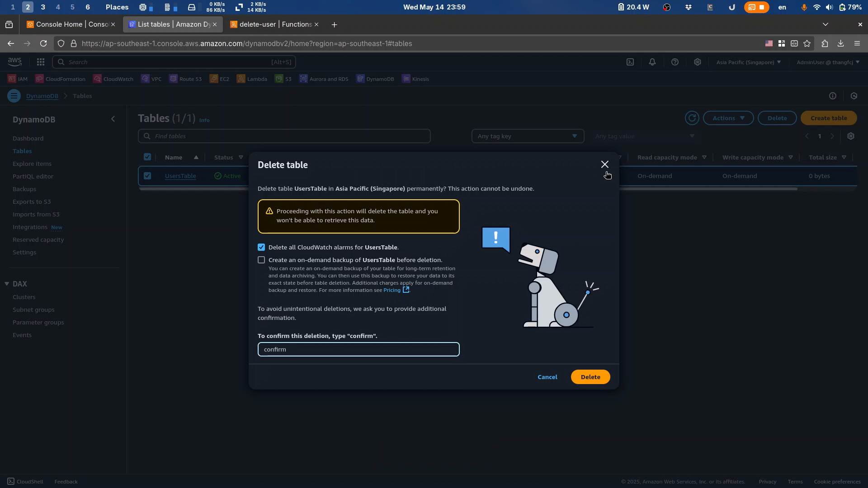Open the Kinesis favorites shortcut
Viewport: 868px width, 488px height.
(415, 79)
